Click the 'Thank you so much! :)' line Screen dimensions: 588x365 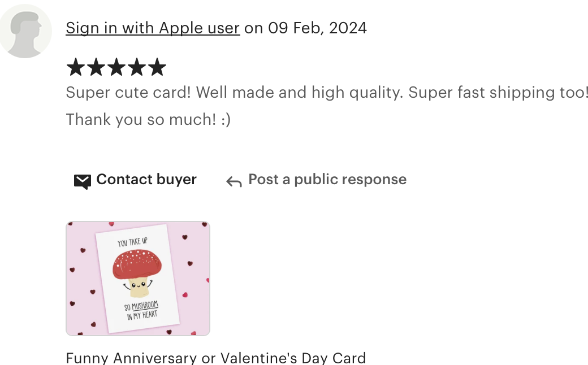point(148,120)
